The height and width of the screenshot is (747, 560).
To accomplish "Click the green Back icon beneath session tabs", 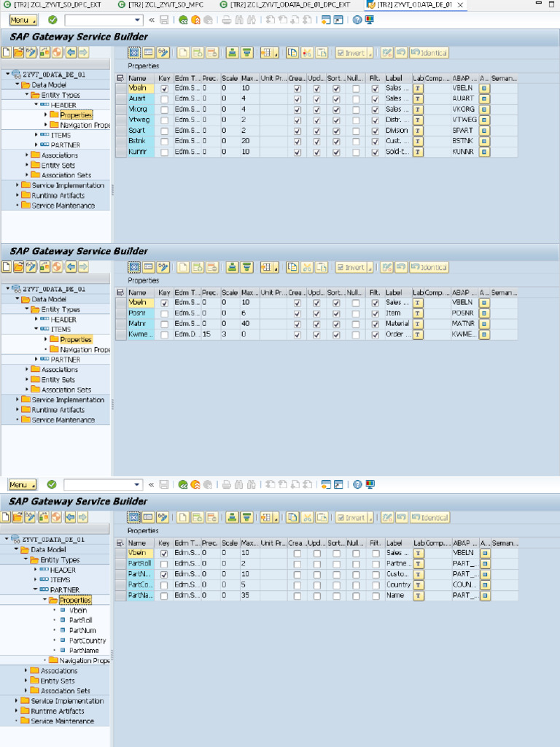I will click(183, 20).
